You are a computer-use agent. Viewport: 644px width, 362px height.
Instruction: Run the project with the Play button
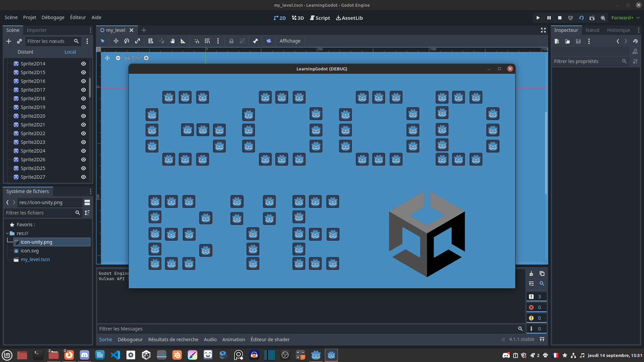(x=538, y=17)
